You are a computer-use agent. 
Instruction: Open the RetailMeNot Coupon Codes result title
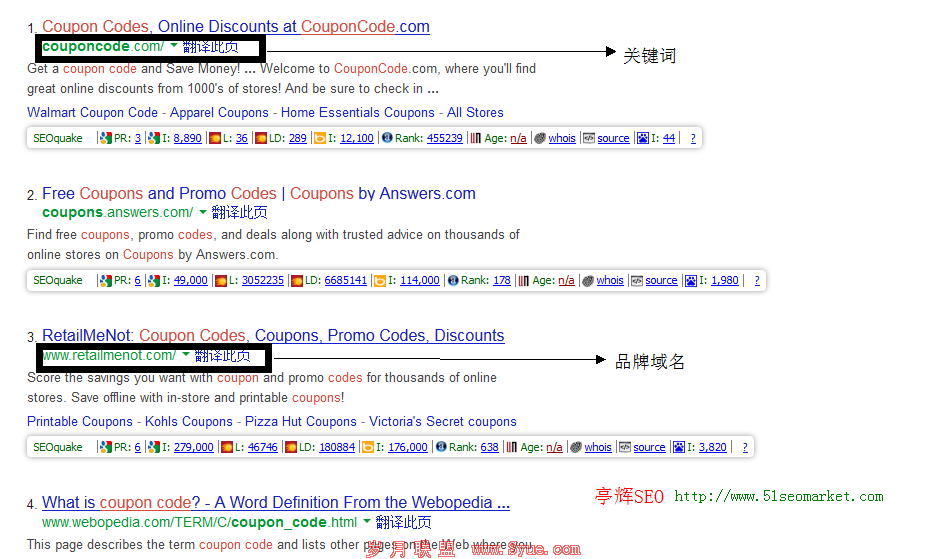click(x=273, y=335)
